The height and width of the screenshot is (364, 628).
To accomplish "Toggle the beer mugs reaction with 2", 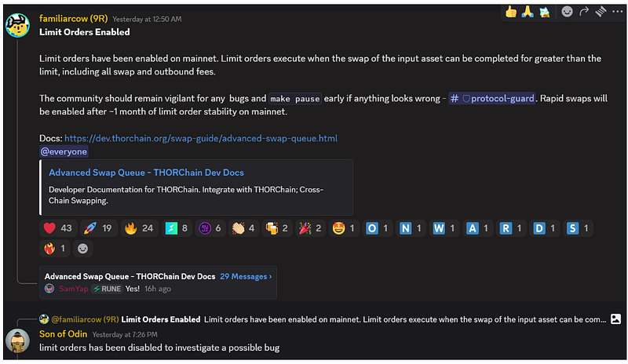I will click(x=277, y=228).
